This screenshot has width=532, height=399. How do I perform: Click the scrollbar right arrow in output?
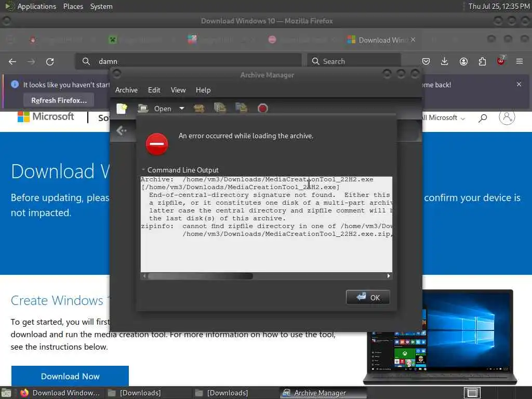(389, 276)
